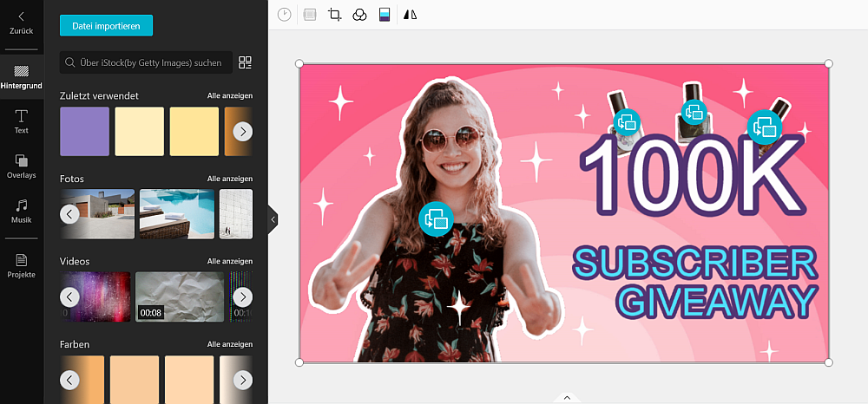Select the pale cream recently used swatch
The image size is (868, 404).
click(140, 132)
